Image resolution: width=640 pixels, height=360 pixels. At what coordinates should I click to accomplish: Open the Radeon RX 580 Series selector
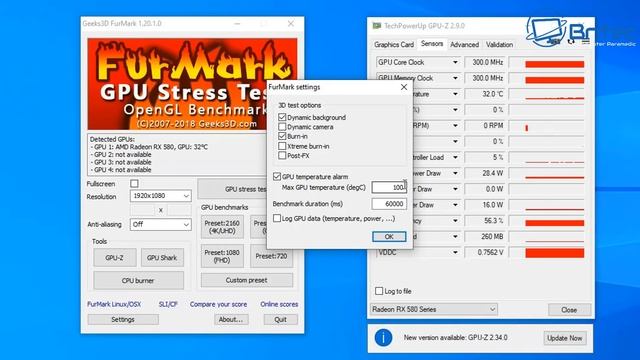point(433,309)
